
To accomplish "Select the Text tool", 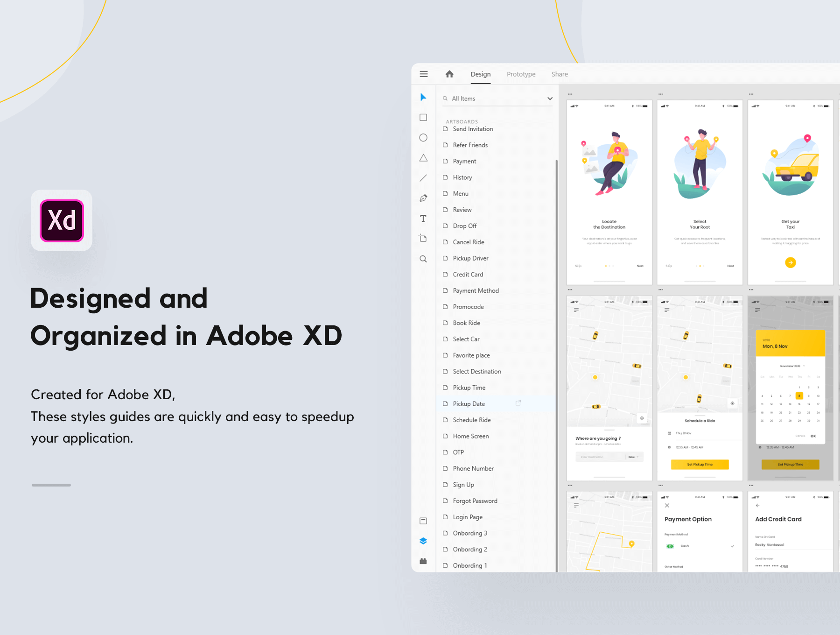I will pos(423,219).
